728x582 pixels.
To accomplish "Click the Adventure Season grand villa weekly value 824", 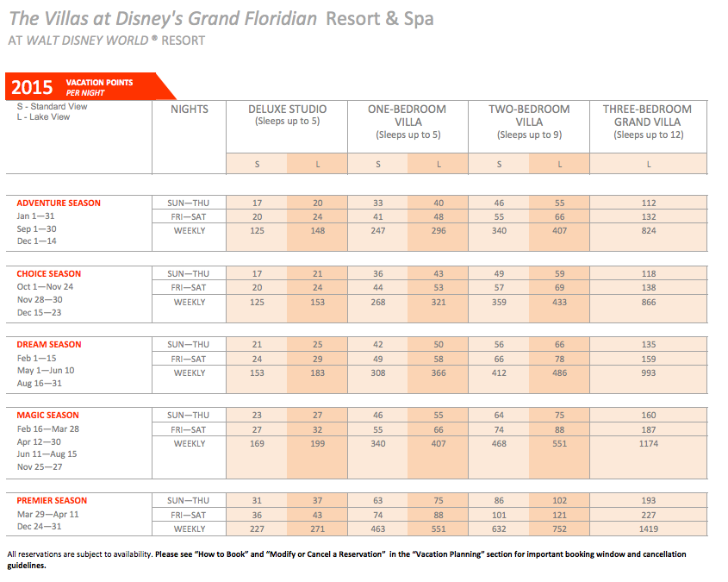I will [x=649, y=231].
